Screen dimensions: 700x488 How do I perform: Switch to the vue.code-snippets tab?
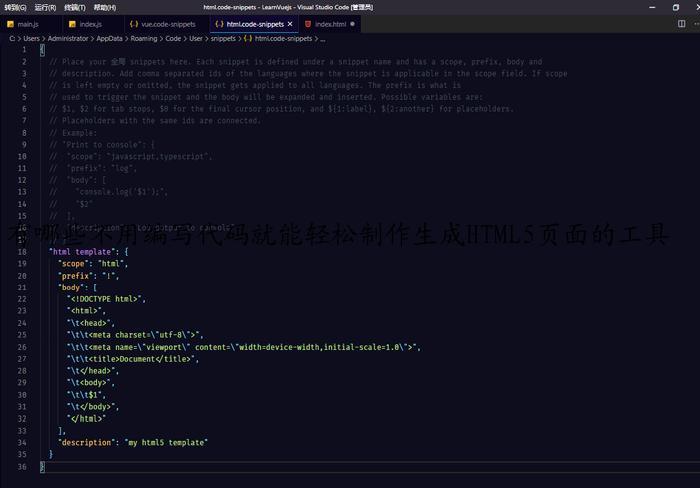tap(168, 24)
